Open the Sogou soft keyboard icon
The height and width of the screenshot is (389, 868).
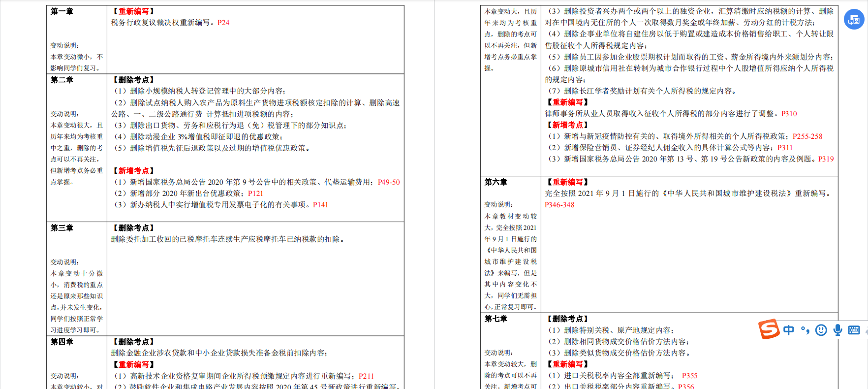click(x=854, y=330)
